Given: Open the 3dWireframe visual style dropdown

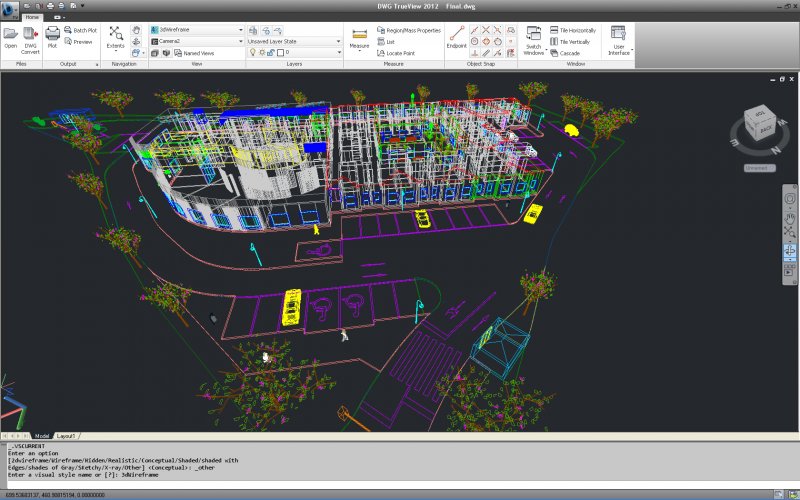Looking at the screenshot, I should tap(197, 30).
